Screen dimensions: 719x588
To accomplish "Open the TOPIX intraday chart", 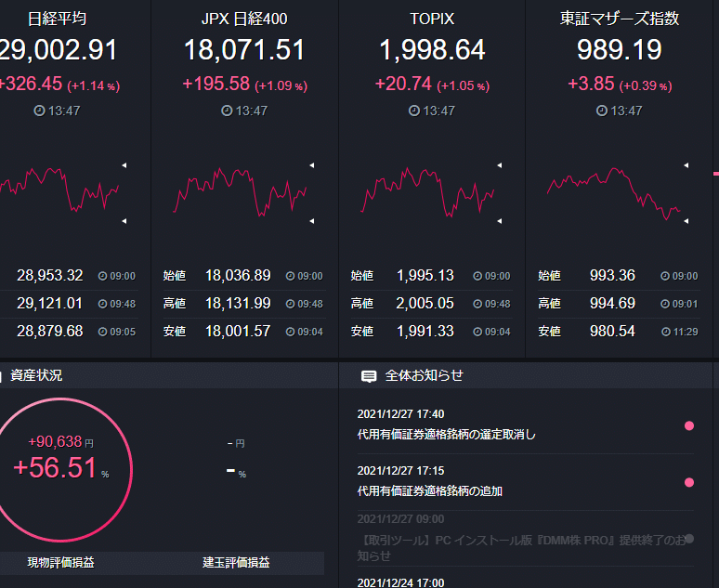I will (427, 191).
